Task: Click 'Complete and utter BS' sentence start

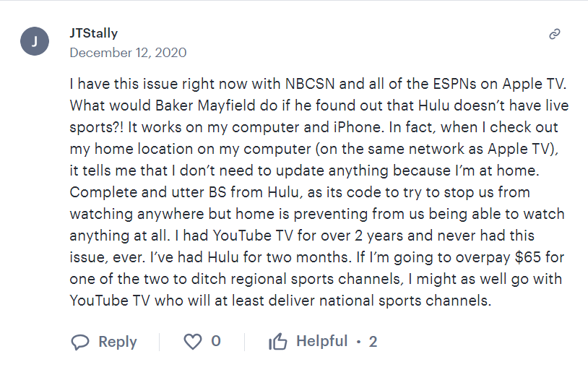Action: 148,192
